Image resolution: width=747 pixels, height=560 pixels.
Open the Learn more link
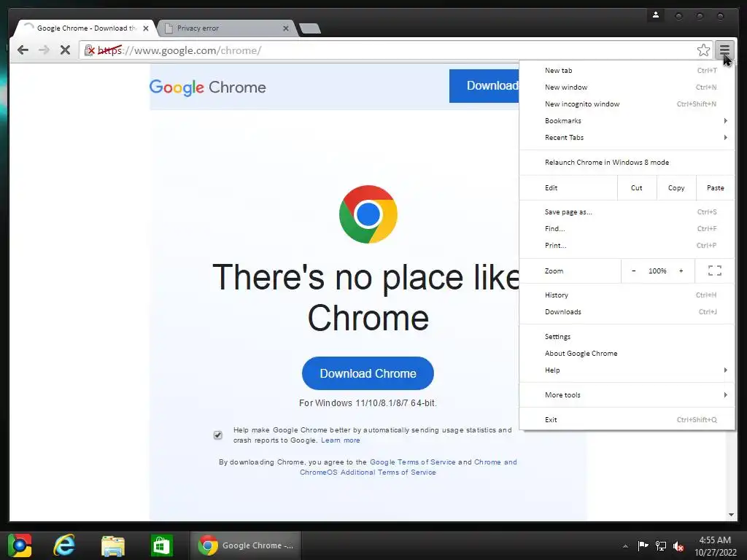coord(340,440)
